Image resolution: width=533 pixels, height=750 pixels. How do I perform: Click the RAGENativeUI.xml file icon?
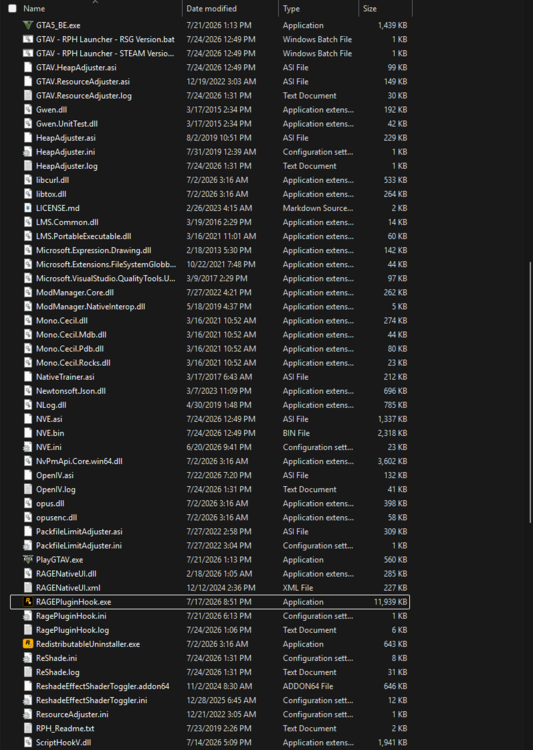[28, 588]
